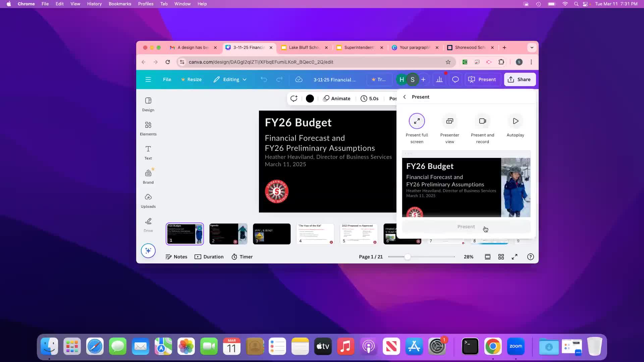Switch to the Lake Bluff Schools tab
Image resolution: width=644 pixels, height=362 pixels.
click(x=304, y=48)
